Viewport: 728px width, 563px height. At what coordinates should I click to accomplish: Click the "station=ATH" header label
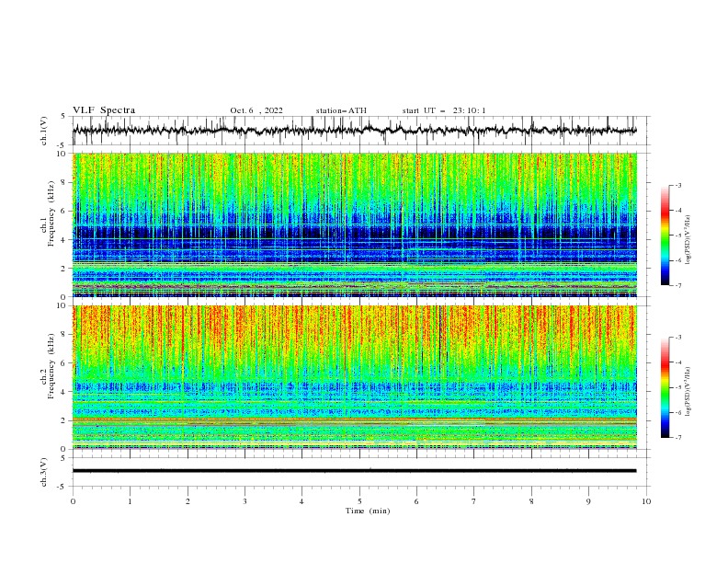click(341, 110)
